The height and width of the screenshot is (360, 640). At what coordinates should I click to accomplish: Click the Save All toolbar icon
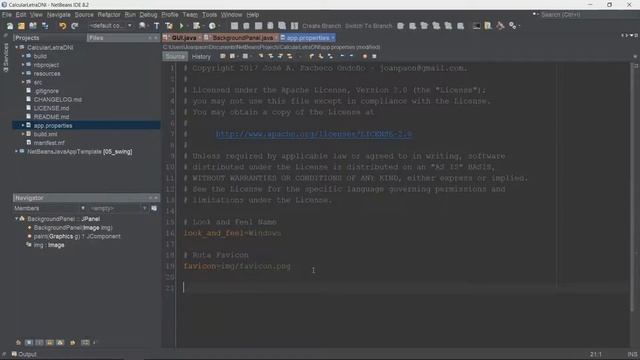(45, 26)
